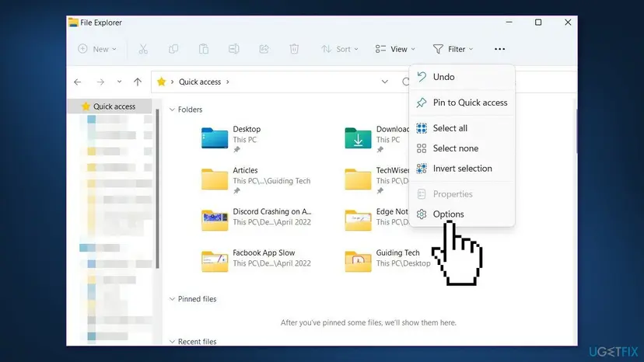Click the Discord Crashing folder icon
The width and height of the screenshot is (644, 362).
[x=215, y=221]
